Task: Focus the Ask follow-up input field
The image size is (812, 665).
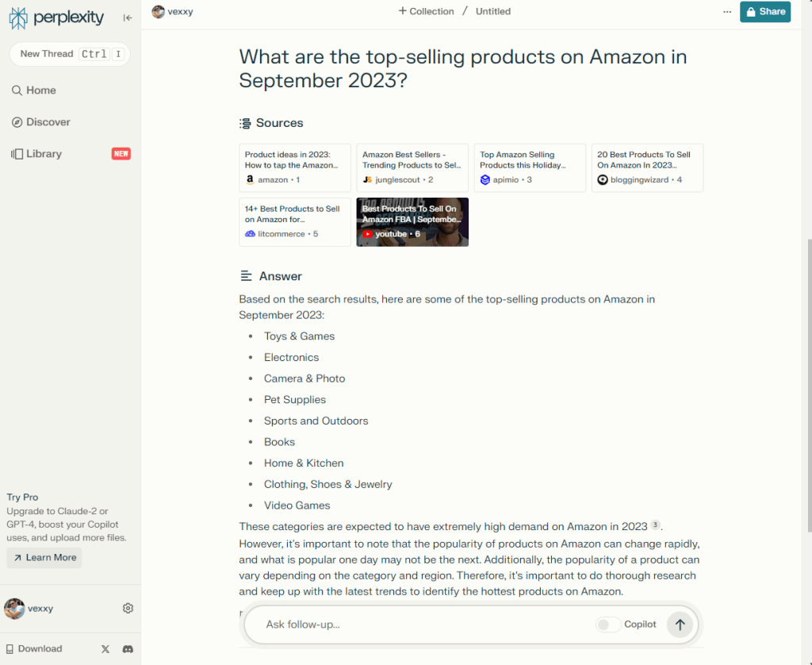Action: click(x=425, y=624)
